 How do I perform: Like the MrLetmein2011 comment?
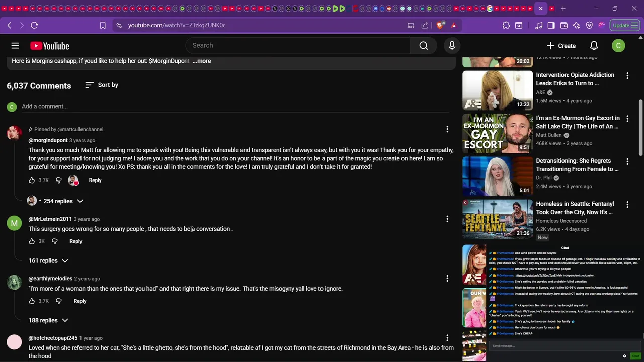(x=32, y=241)
